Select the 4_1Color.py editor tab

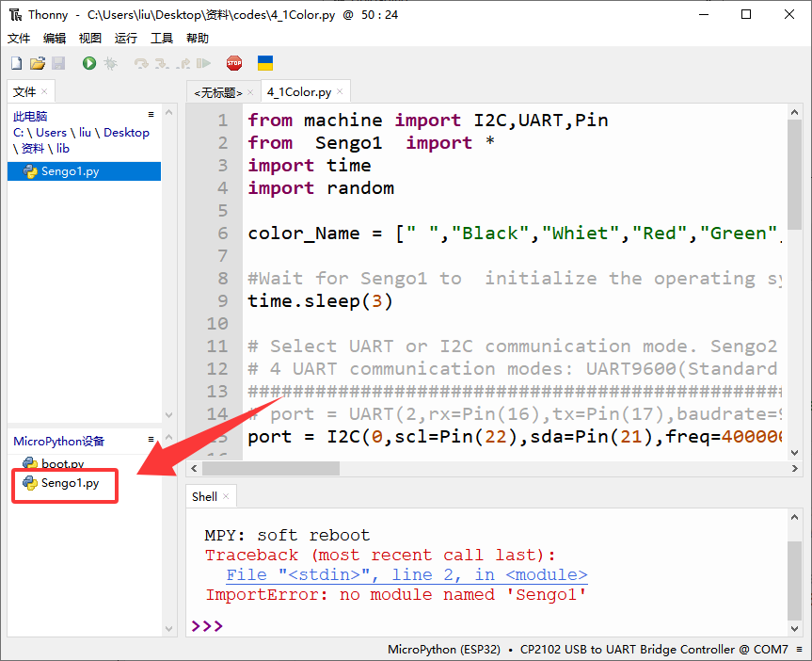click(x=299, y=91)
